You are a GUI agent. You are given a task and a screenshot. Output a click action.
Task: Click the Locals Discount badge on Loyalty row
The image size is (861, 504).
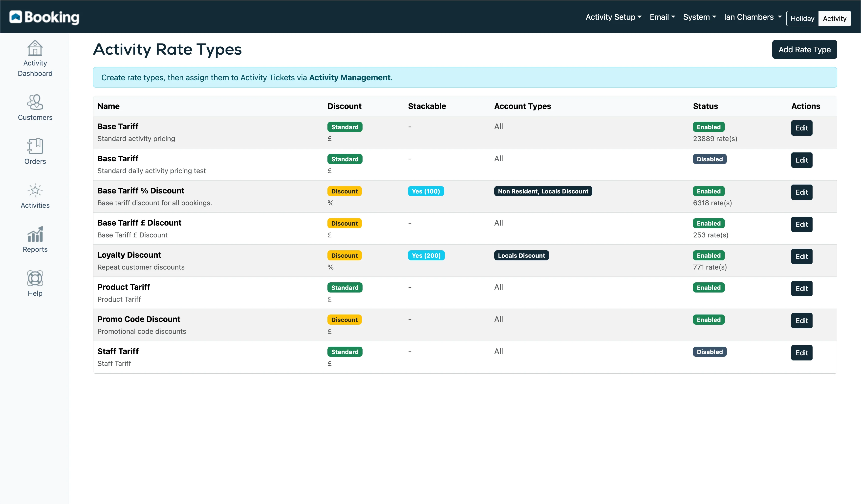[x=521, y=255]
